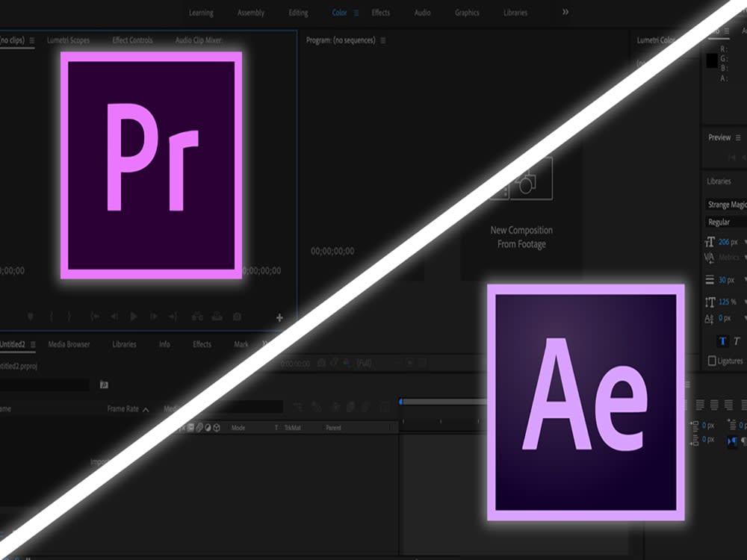Open the Regular font style dropdown
Viewport: 747px width, 560px height.
(x=726, y=223)
